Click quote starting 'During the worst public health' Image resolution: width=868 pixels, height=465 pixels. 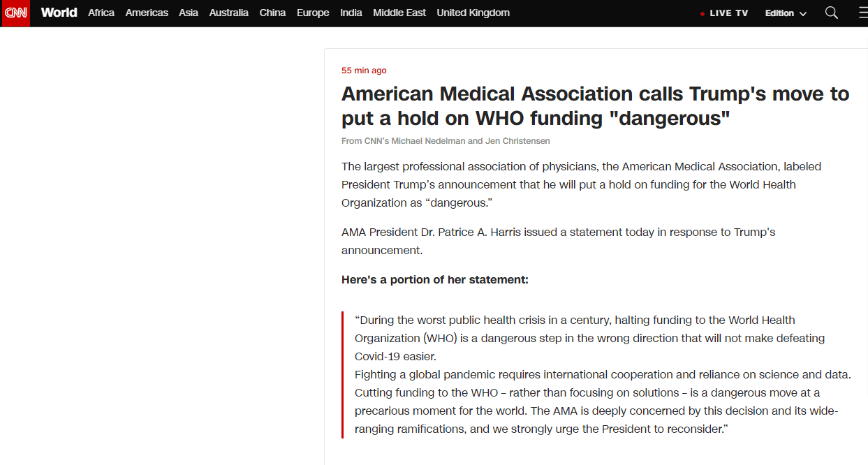point(590,338)
